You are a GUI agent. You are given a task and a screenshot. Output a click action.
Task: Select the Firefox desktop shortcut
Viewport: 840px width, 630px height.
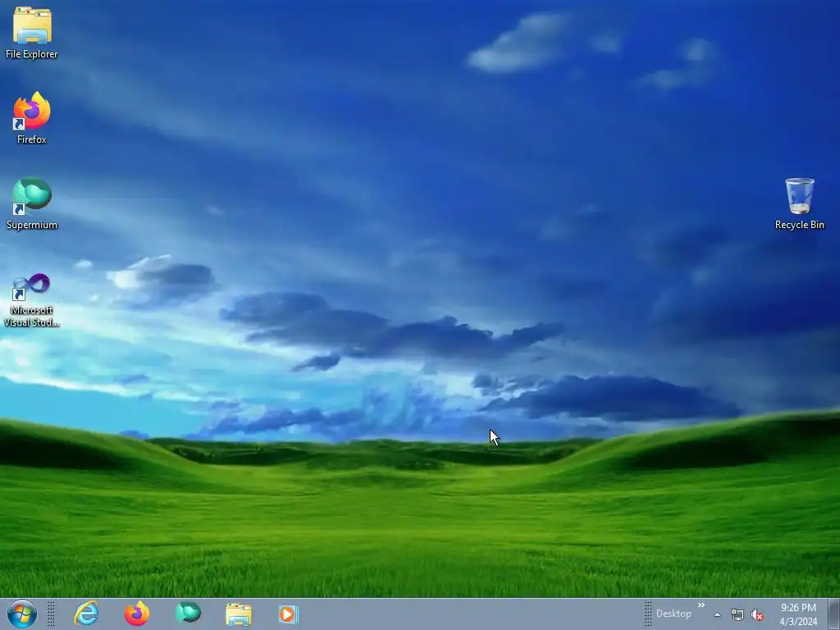pos(32,118)
